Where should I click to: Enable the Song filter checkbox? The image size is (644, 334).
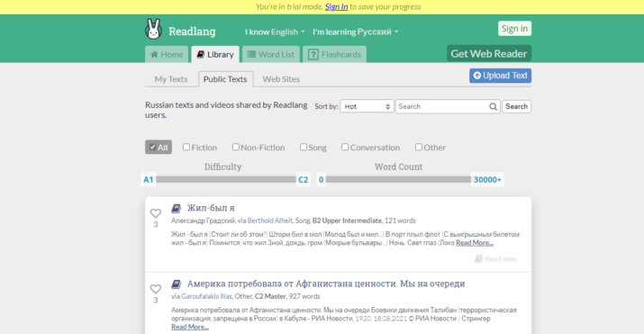tap(304, 147)
